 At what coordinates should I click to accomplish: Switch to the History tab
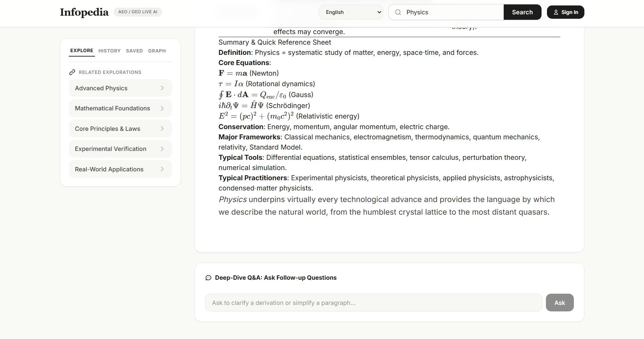tap(109, 51)
